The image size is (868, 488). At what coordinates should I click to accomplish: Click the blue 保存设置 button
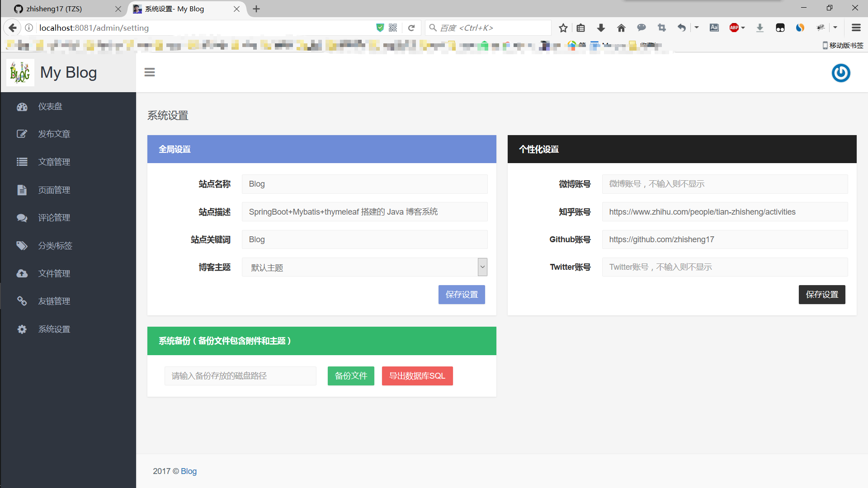pyautogui.click(x=461, y=295)
